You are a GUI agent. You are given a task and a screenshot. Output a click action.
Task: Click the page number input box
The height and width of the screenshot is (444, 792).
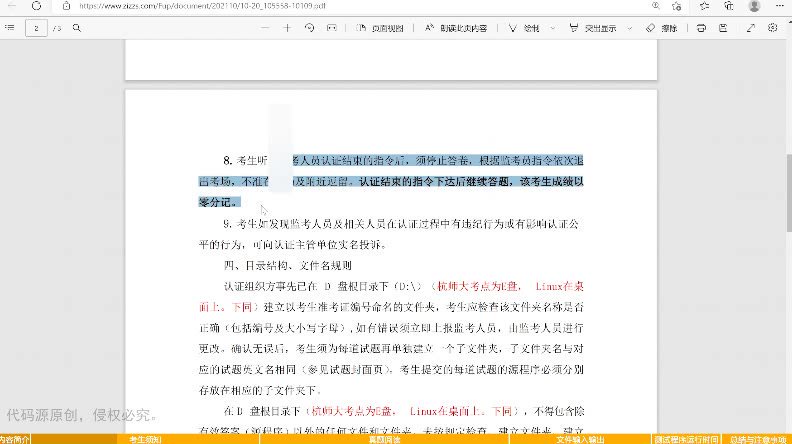tap(38, 28)
